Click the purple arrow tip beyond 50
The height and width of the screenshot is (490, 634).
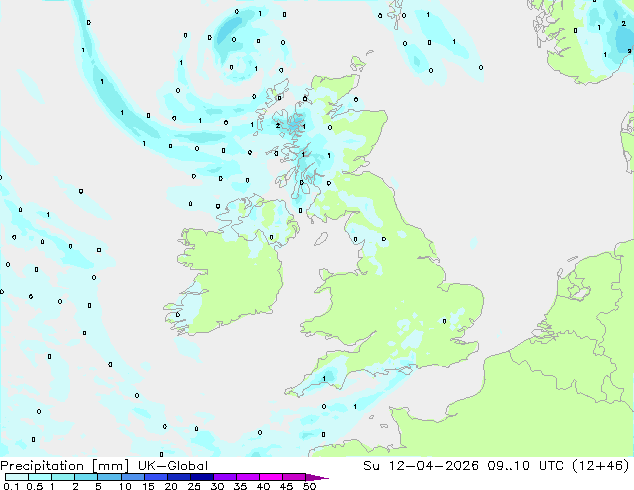tap(317, 477)
